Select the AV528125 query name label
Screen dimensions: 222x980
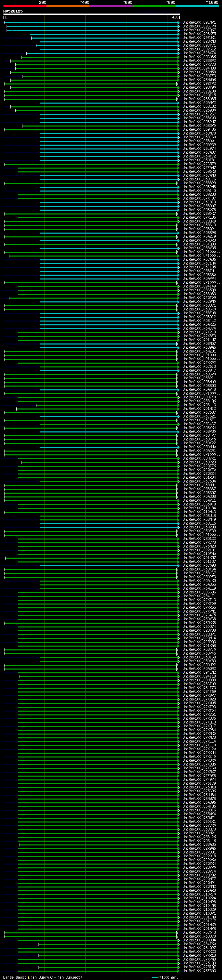(13, 11)
